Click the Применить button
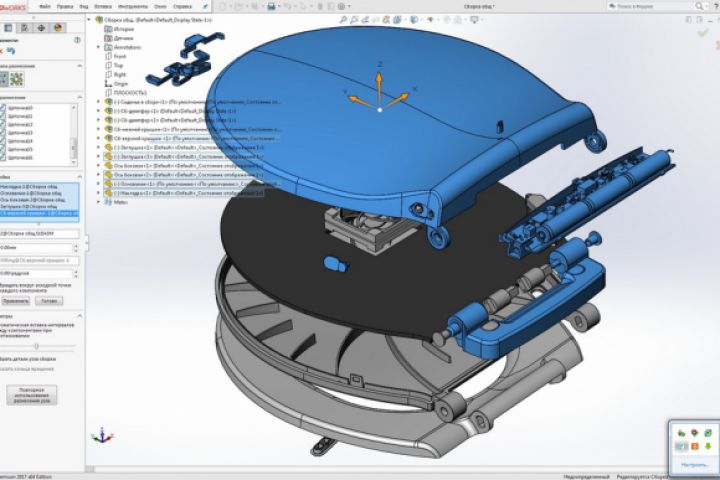The width and height of the screenshot is (720, 480). (x=15, y=301)
